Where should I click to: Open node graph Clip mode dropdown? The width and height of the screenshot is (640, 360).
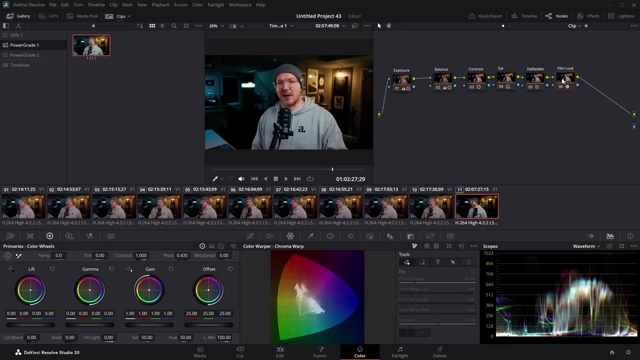(574, 26)
